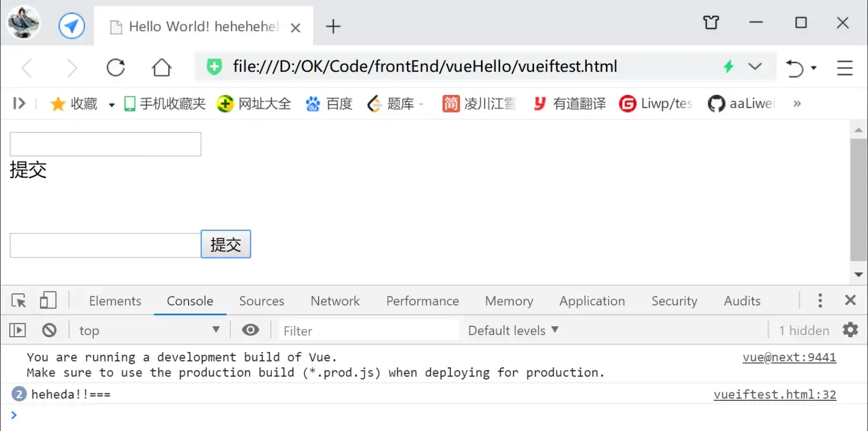
Task: Activate the inspect element picker icon
Action: click(19, 301)
